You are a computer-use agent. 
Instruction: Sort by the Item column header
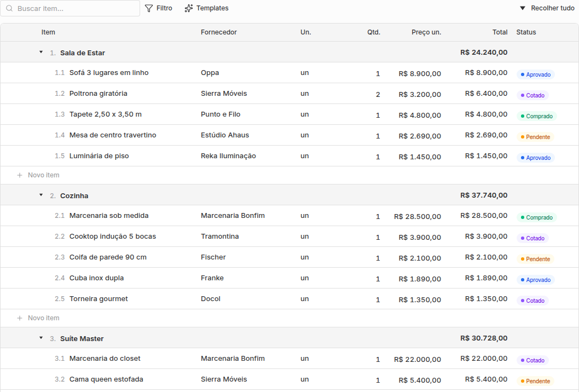[48, 32]
